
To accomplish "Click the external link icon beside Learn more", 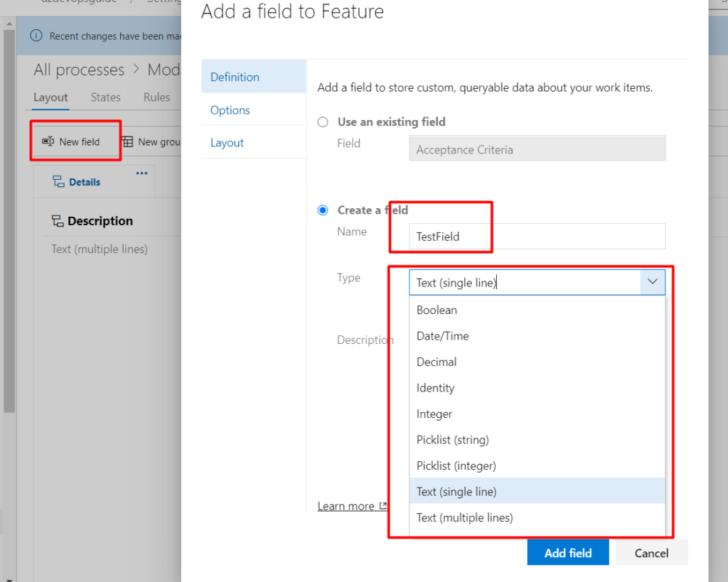I will point(383,506).
